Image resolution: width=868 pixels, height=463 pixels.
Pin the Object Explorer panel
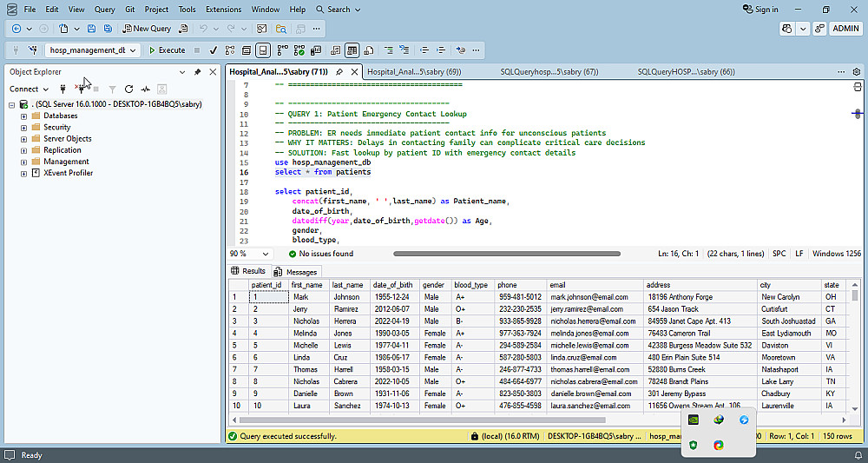(x=197, y=72)
